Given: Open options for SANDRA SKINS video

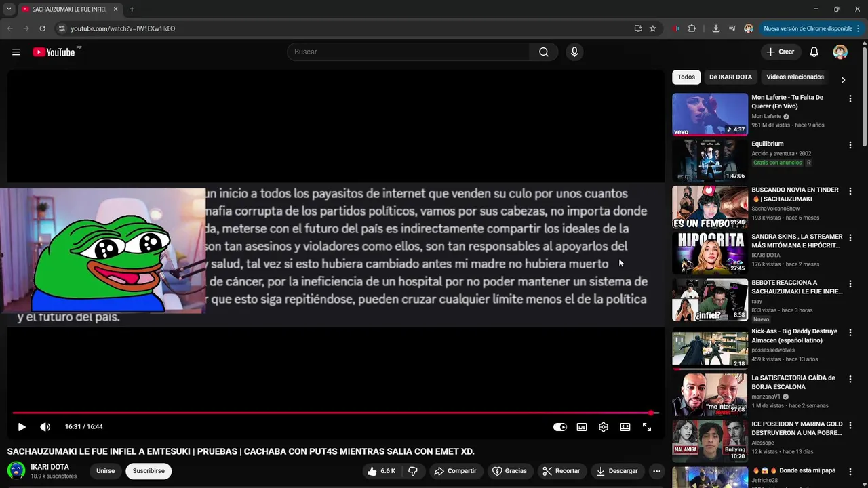Looking at the screenshot, I should pos(850,238).
